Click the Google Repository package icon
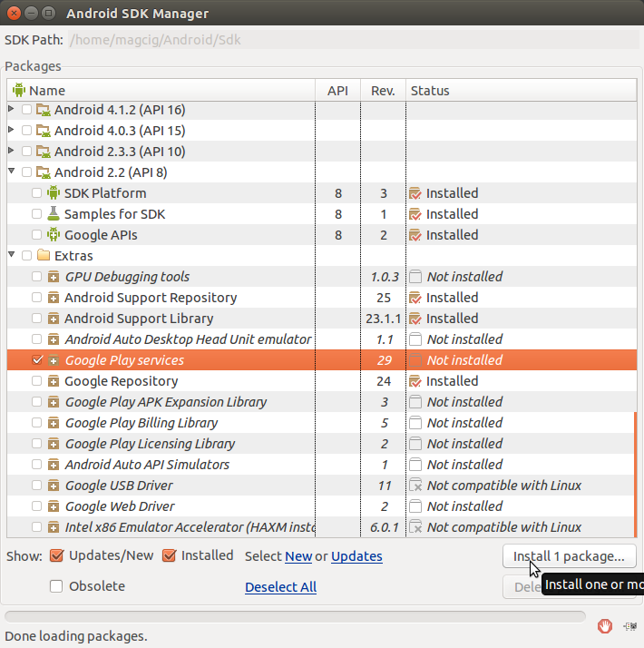 point(54,381)
